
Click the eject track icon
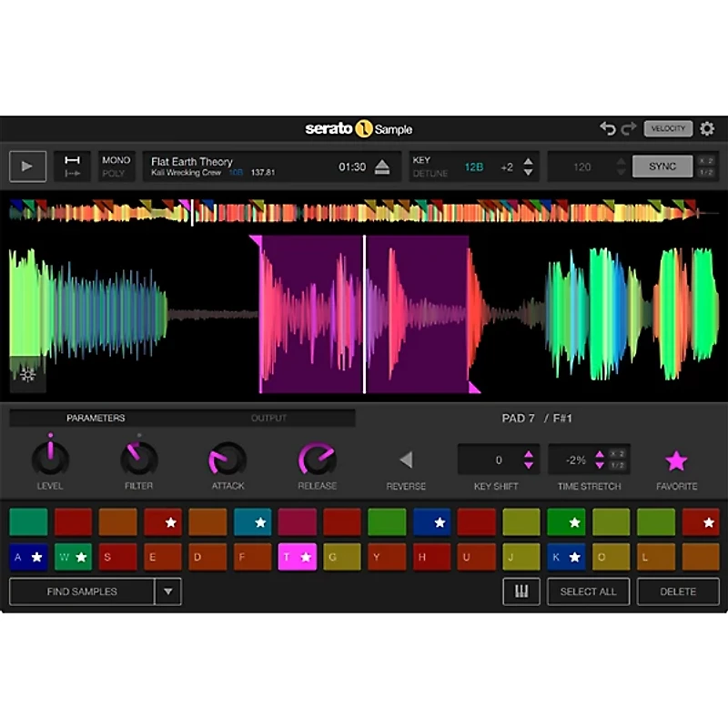(382, 167)
